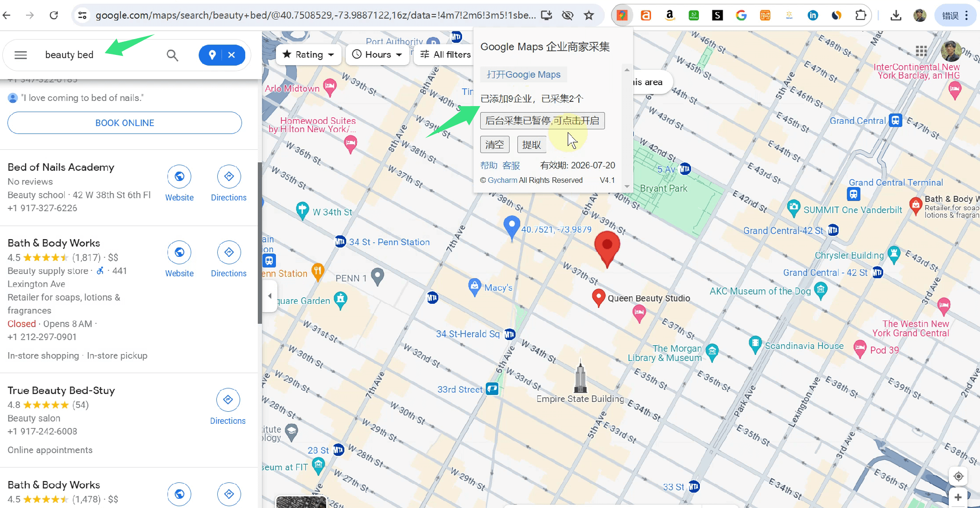Click 打开Google Maps link in extension popup
Image resolution: width=980 pixels, height=508 pixels.
tap(524, 74)
